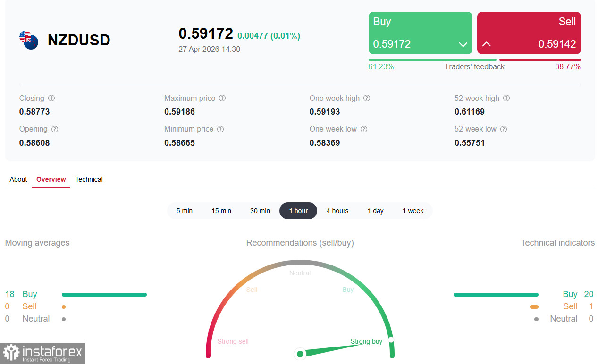Switch to the Overview tab
This screenshot has height=364, width=598.
(51, 179)
